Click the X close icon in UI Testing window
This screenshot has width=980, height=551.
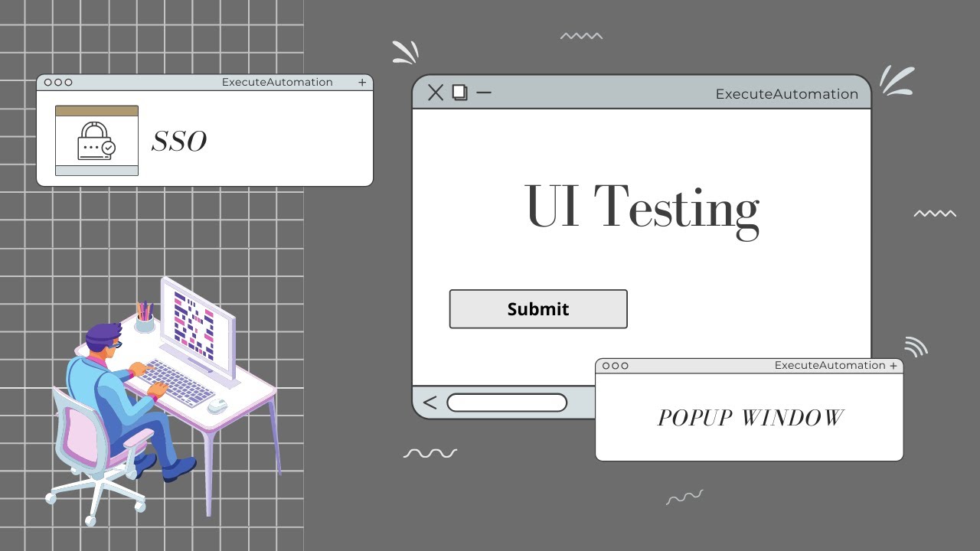click(436, 93)
